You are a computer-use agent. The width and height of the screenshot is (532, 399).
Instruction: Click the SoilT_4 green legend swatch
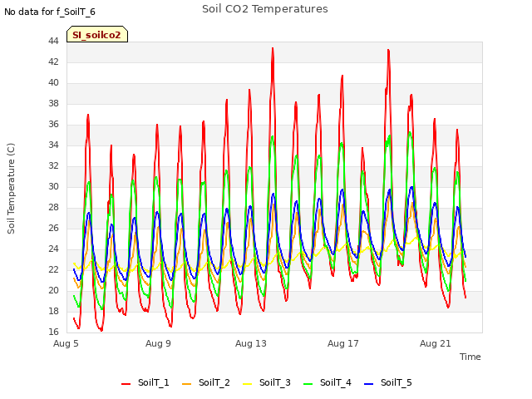pyautogui.click(x=308, y=384)
